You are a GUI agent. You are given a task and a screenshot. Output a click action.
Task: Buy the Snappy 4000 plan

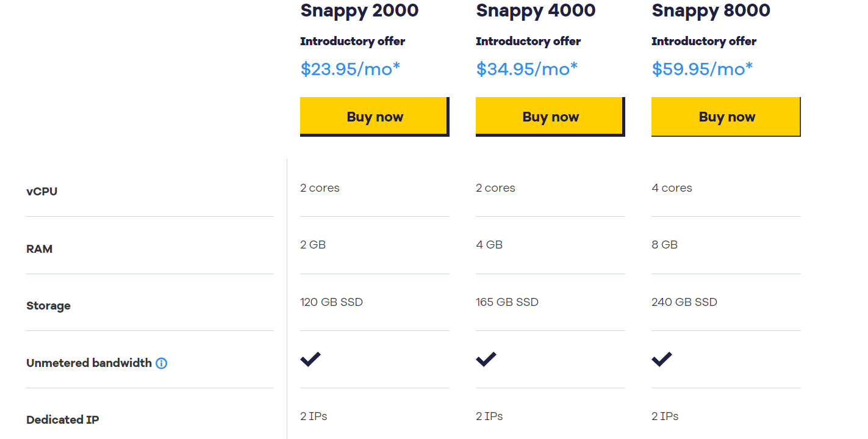(x=550, y=117)
